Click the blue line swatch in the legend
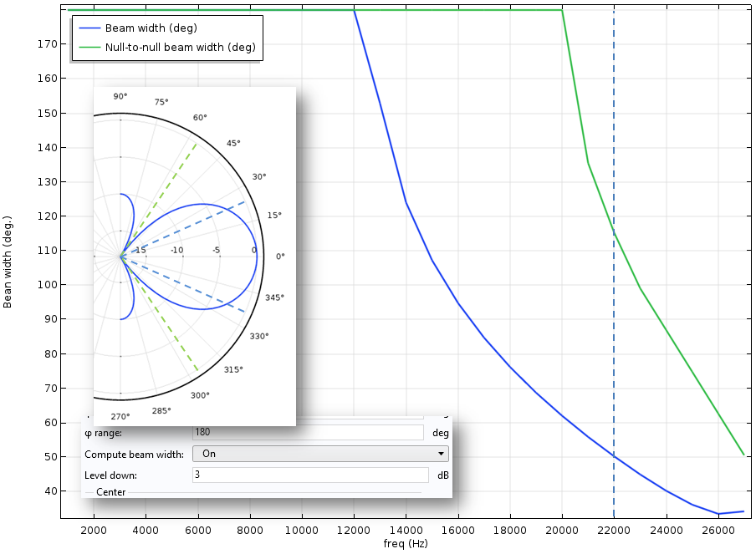756x554 pixels. 89,28
